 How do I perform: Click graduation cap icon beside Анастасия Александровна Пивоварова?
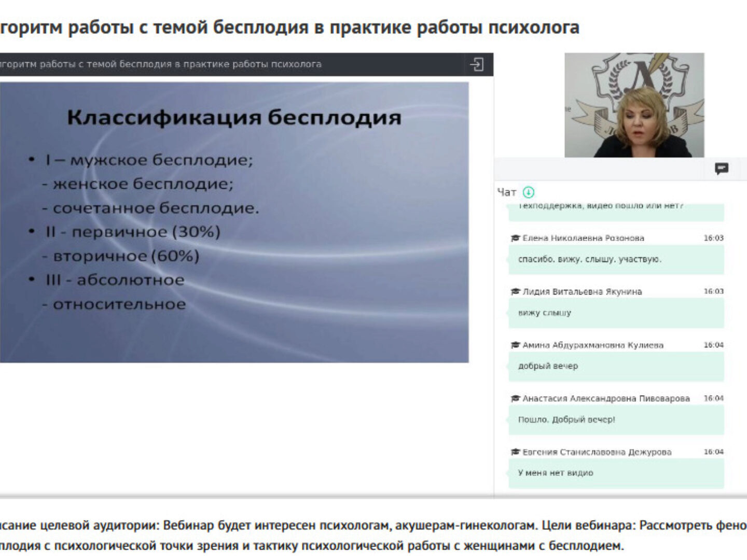[515, 399]
